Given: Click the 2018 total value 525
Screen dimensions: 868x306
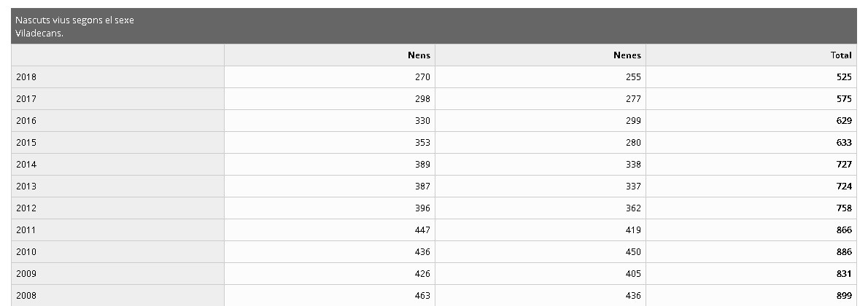Looking at the screenshot, I should pyautogui.click(x=844, y=77).
